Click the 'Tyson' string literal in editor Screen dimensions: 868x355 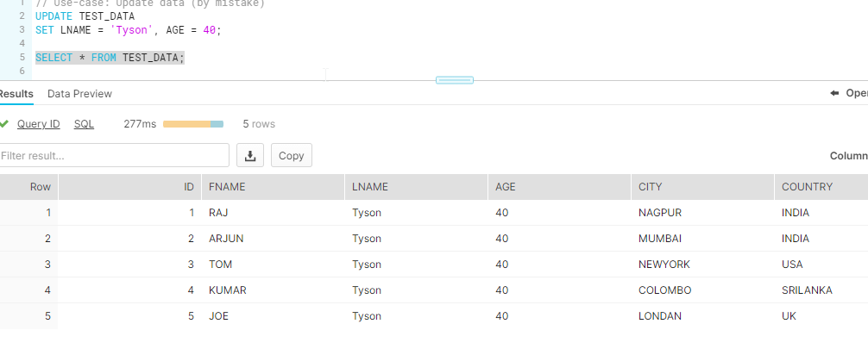[131, 30]
